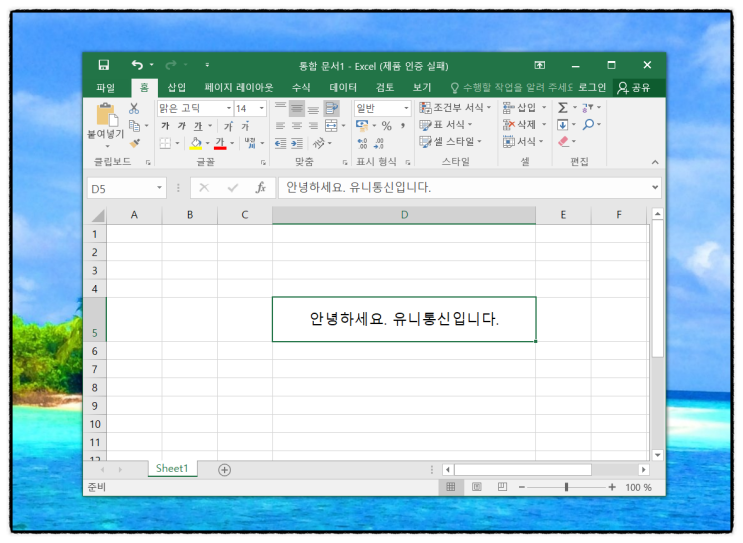Decrease decimal places
This screenshot has height=543, width=743.
coord(379,143)
